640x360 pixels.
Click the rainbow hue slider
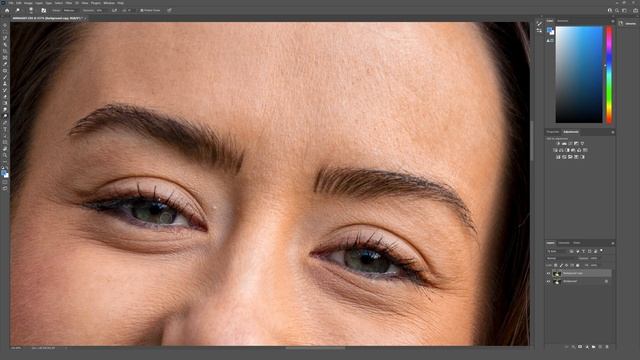609,75
